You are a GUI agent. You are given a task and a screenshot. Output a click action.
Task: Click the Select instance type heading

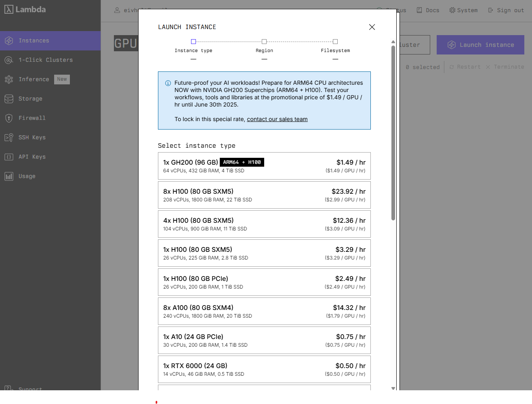[197, 146]
